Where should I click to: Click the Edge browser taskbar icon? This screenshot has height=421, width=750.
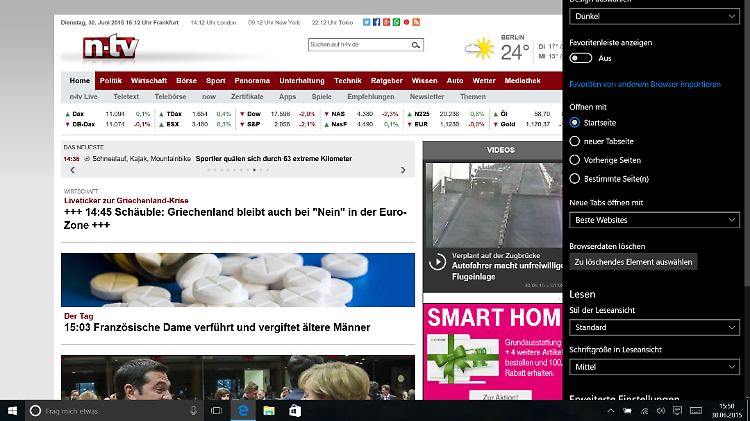243,410
